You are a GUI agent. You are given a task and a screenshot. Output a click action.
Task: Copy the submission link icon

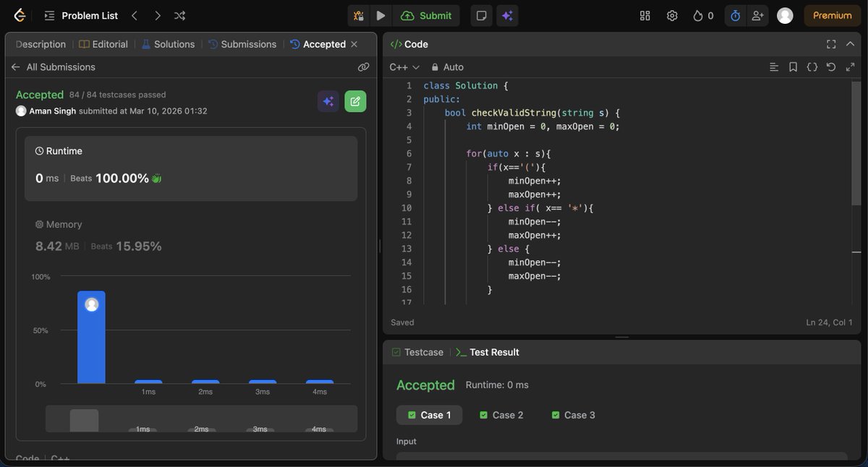coord(363,67)
